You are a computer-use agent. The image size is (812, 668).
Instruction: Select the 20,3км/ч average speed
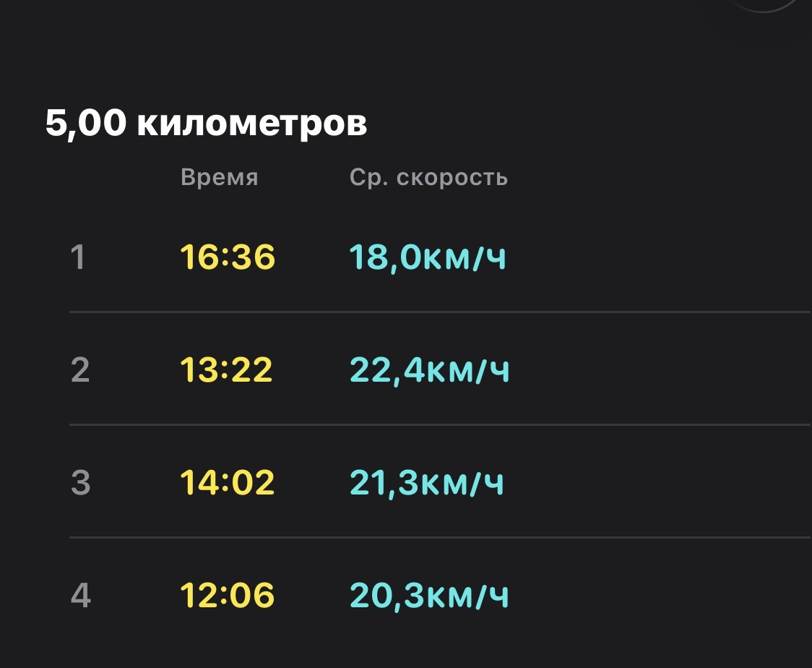pyautogui.click(x=429, y=596)
